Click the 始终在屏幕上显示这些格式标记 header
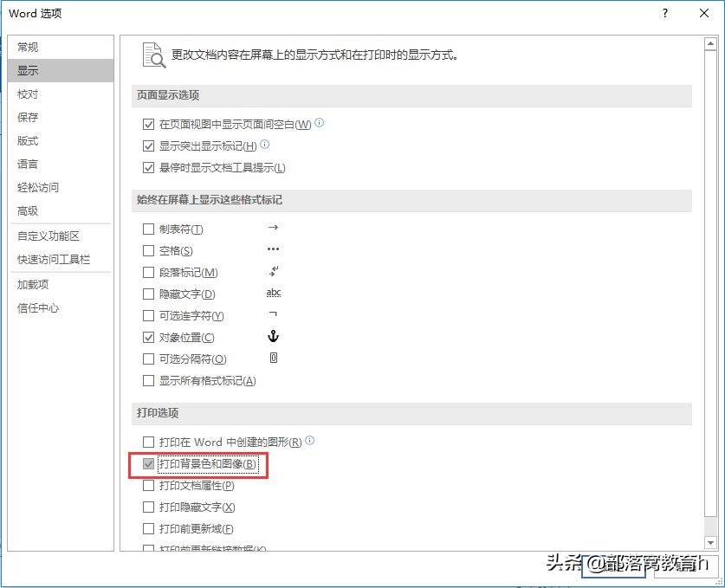This screenshot has height=588, width=725. point(411,200)
